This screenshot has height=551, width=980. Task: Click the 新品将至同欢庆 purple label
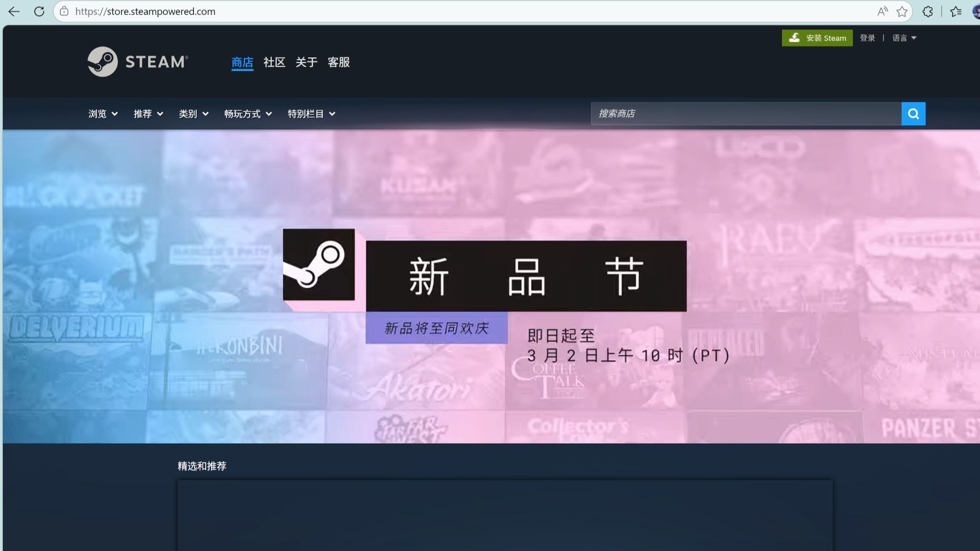[x=437, y=328]
